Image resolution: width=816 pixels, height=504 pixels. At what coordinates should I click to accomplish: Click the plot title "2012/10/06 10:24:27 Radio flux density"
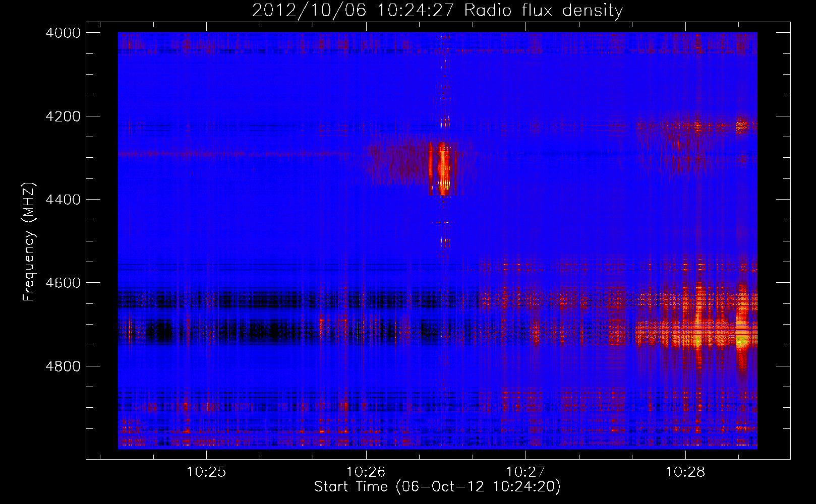(x=438, y=10)
